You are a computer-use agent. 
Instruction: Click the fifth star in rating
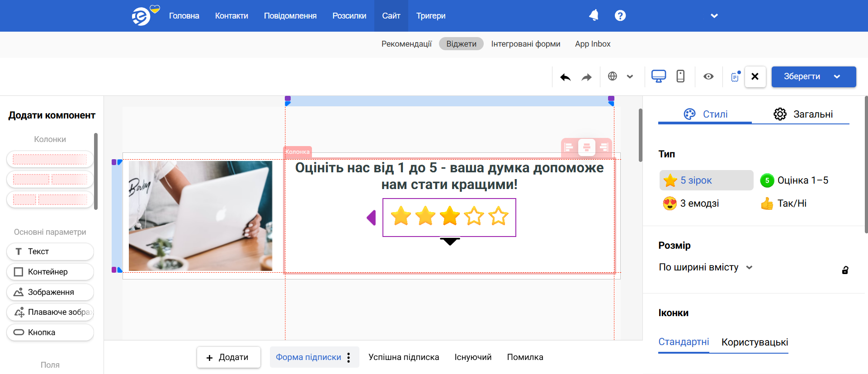pos(499,216)
